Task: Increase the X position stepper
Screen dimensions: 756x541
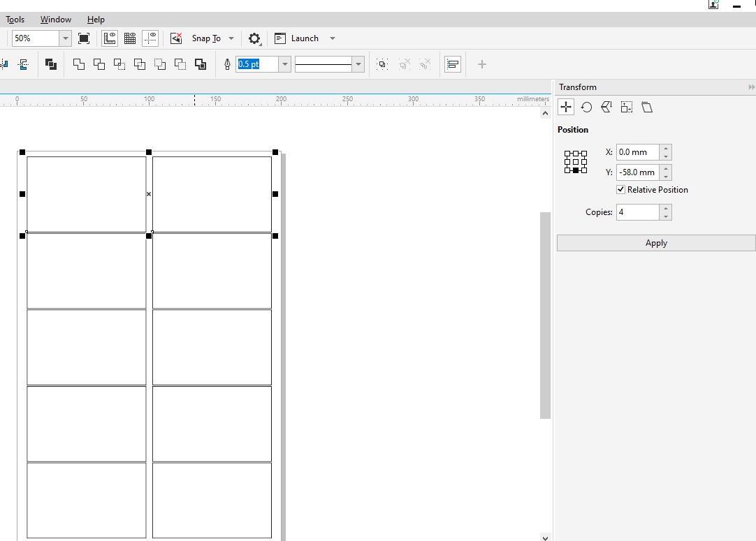Action: tap(666, 149)
